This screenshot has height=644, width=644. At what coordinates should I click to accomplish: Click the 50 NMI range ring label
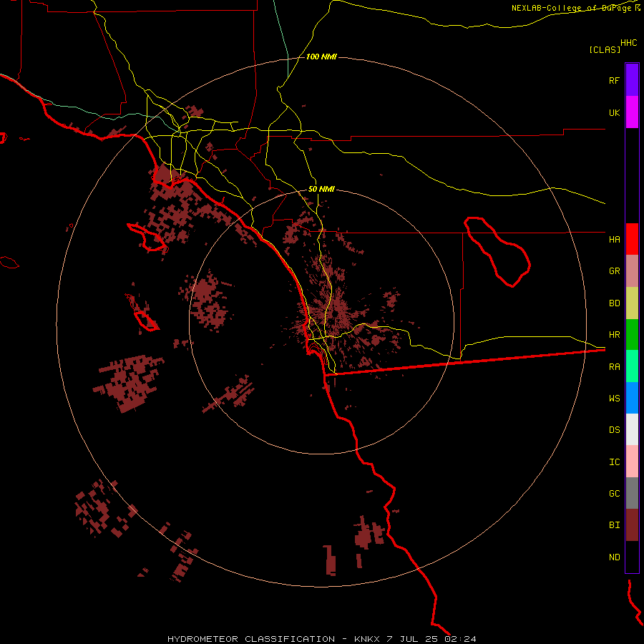click(321, 190)
